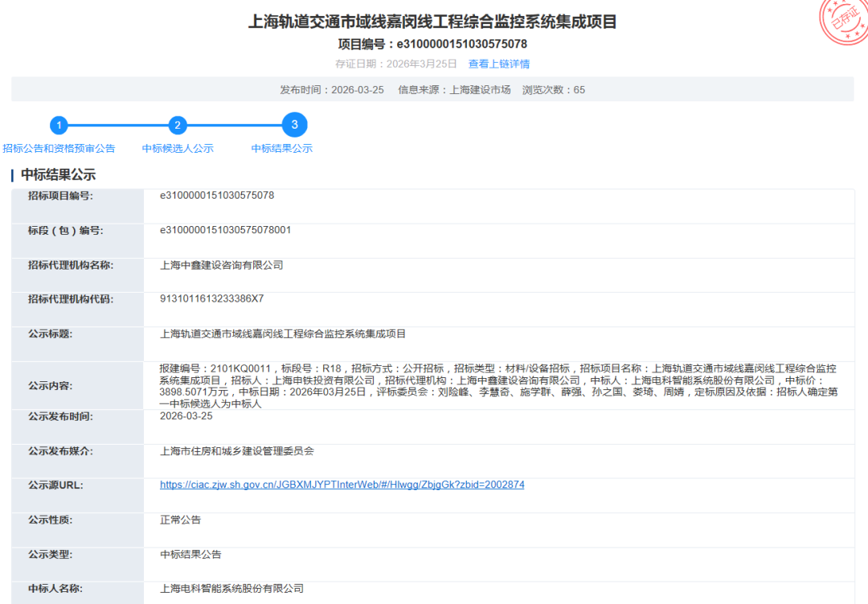The height and width of the screenshot is (604, 868).
Task: Click value 中标结果公告
Action: (190, 555)
